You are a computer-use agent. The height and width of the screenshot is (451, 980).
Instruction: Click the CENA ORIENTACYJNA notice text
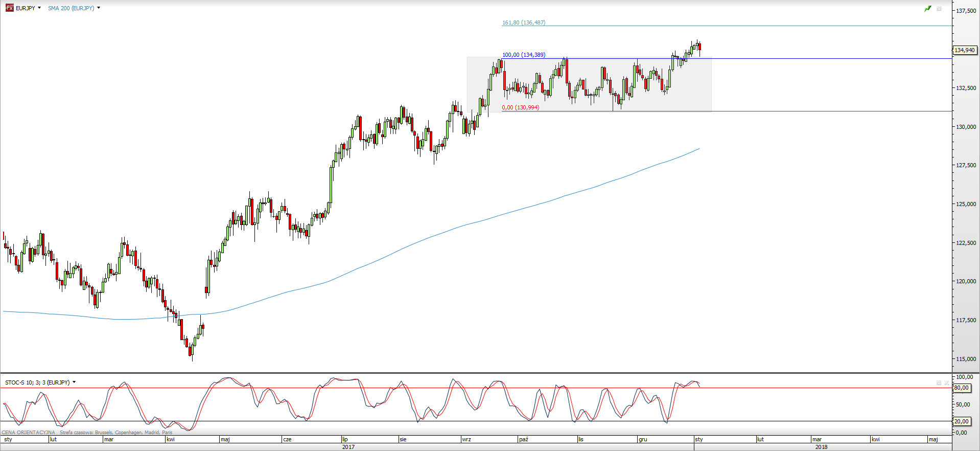point(29,432)
